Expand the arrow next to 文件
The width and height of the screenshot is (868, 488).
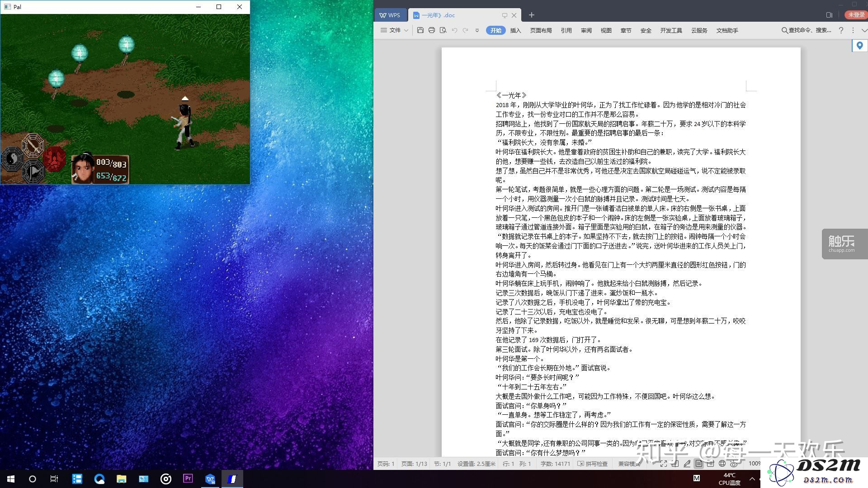(x=406, y=30)
